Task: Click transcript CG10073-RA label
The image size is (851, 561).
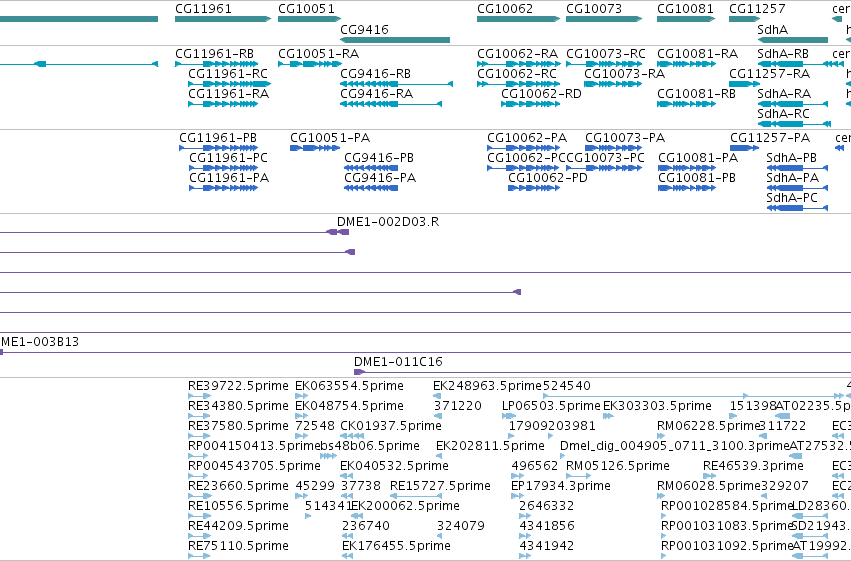Action: 625,74
